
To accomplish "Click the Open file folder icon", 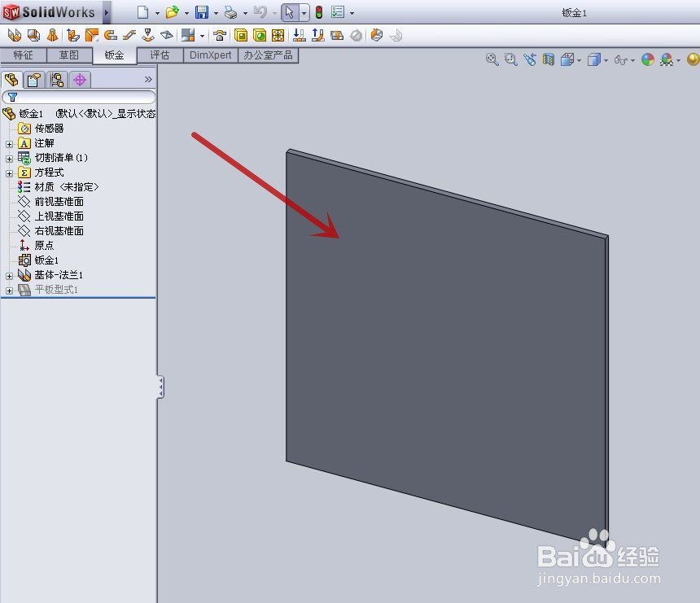I will point(172,12).
